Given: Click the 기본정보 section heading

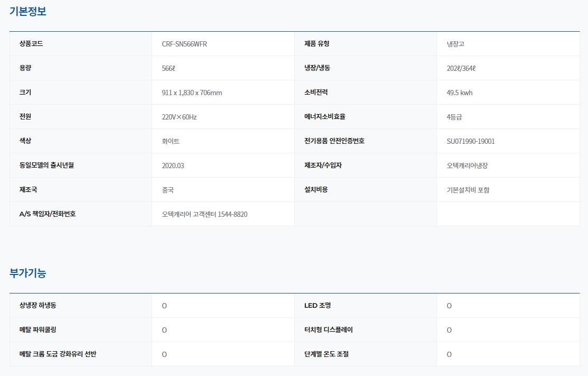Looking at the screenshot, I should [28, 11].
